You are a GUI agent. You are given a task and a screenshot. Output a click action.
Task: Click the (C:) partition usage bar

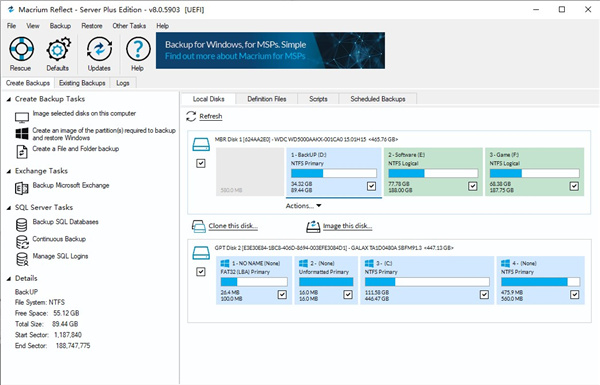tap(427, 282)
